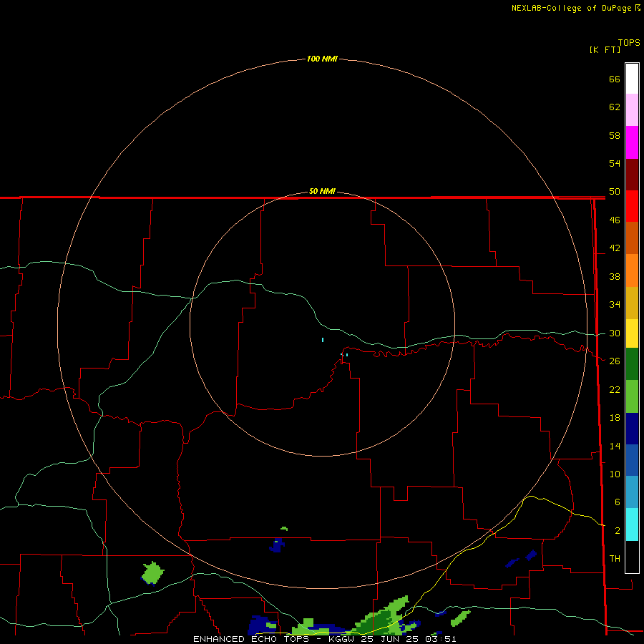Viewport: 644px width, 644px height.
Task: Click legend value '62'
Action: pyautogui.click(x=615, y=107)
